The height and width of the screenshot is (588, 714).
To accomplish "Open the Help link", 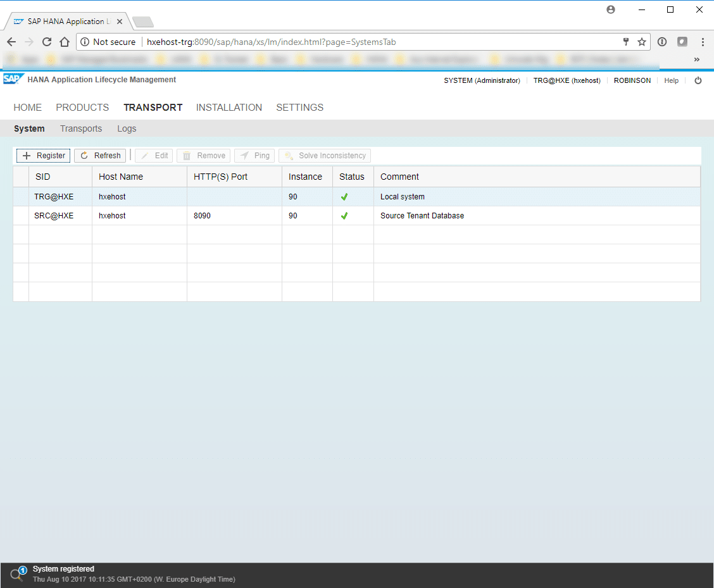I will coord(671,80).
